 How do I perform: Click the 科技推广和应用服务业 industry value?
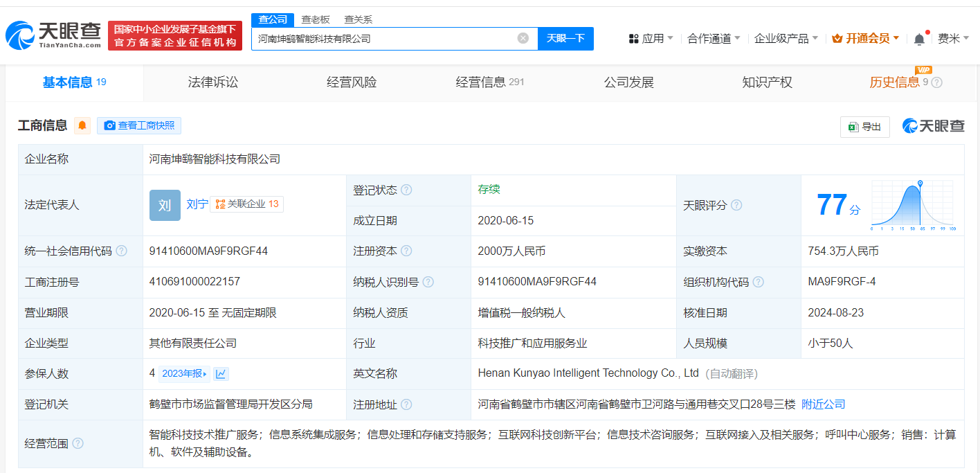pos(534,343)
